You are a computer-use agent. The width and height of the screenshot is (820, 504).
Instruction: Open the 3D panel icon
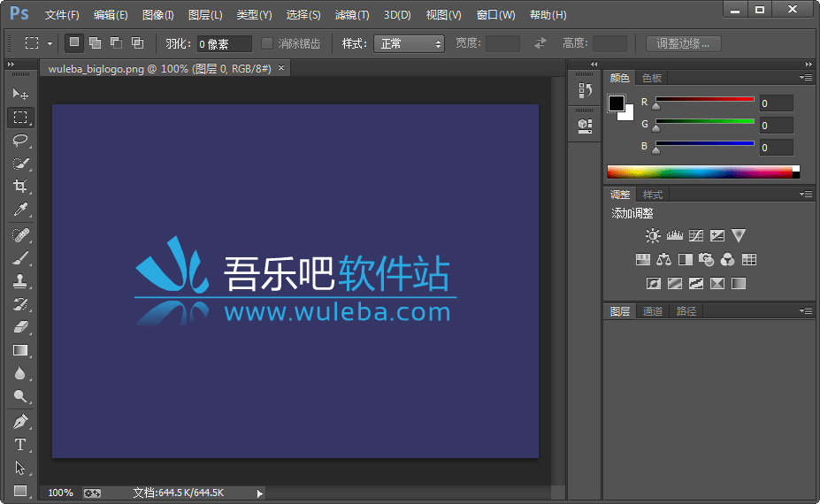point(585,126)
